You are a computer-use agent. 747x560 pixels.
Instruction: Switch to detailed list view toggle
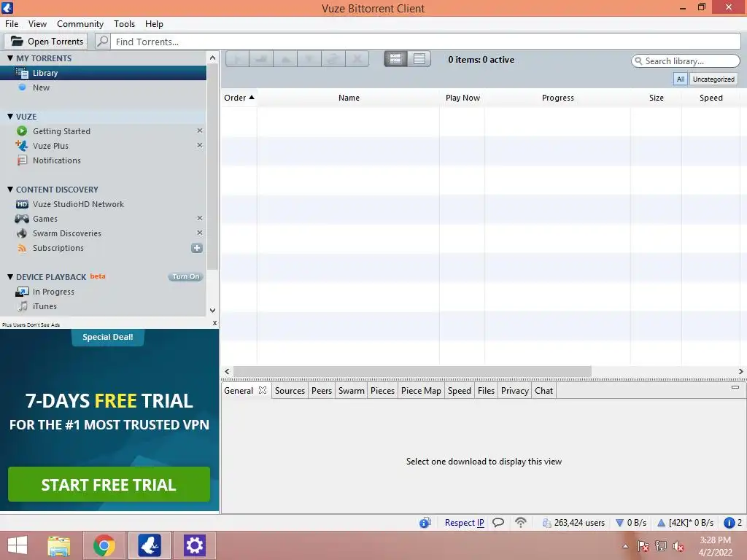(419, 58)
